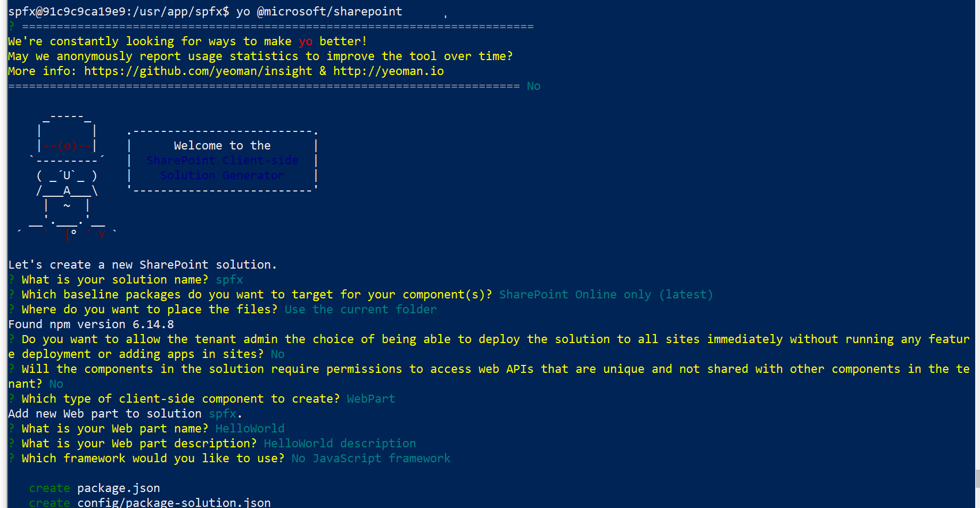The height and width of the screenshot is (508, 980).
Task: Click the 'No' answer after usage statistics divider
Action: click(533, 86)
